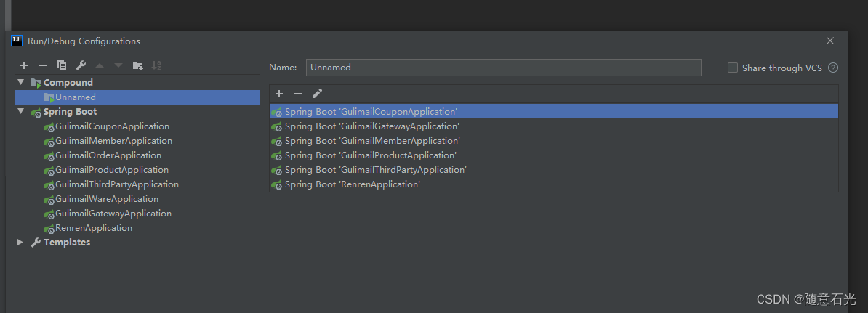Add configuration to compound list plus icon
Image resolution: width=868 pixels, height=313 pixels.
279,94
